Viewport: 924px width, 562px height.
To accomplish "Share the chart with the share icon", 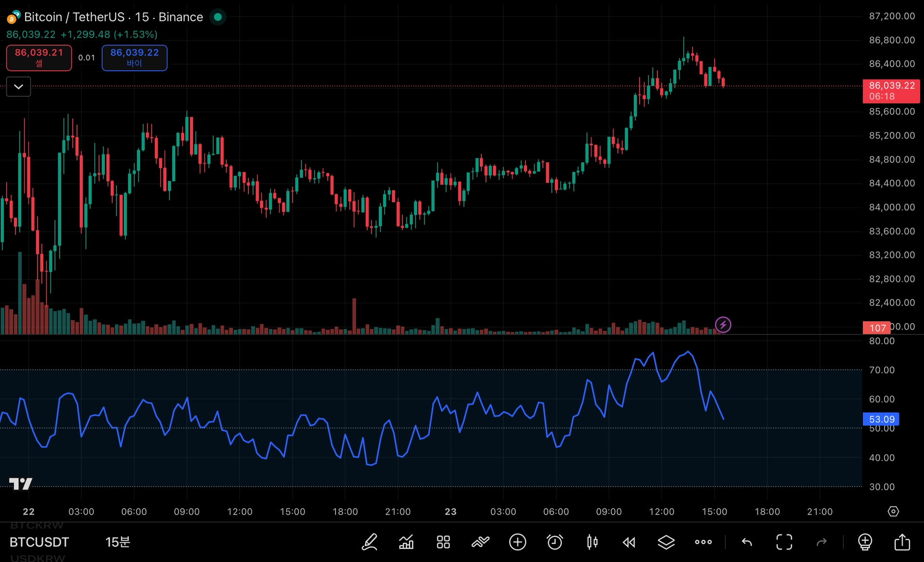I will (902, 542).
